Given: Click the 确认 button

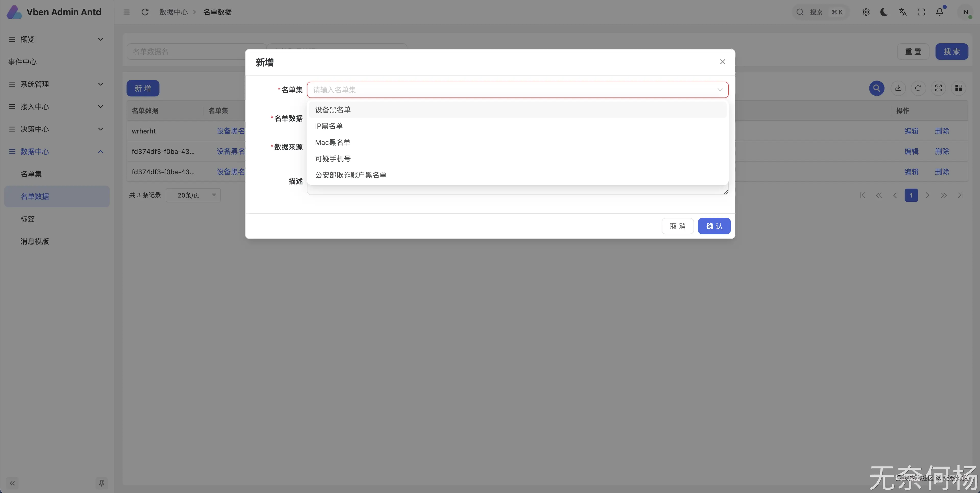Looking at the screenshot, I should 714,226.
